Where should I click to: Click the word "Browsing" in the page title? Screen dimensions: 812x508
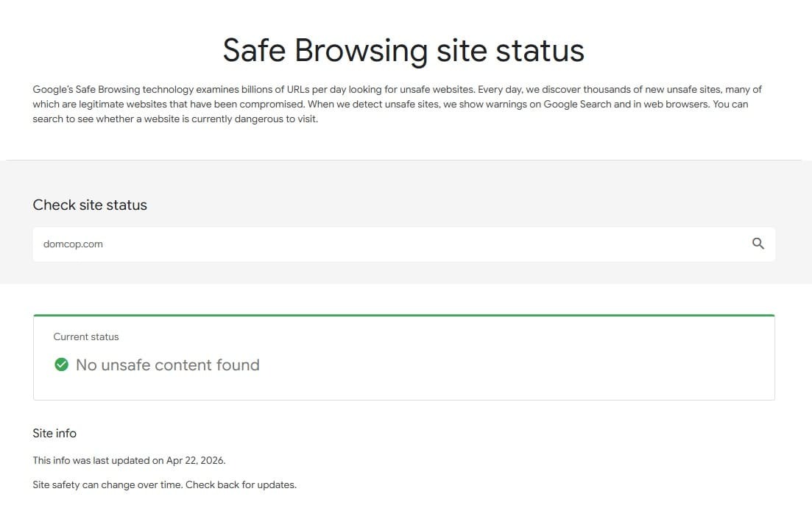click(361, 50)
